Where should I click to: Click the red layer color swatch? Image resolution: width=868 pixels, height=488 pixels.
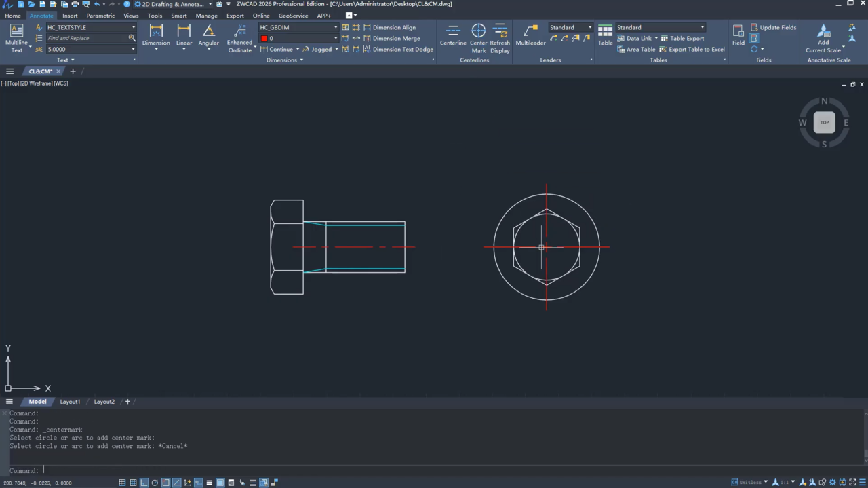click(264, 39)
